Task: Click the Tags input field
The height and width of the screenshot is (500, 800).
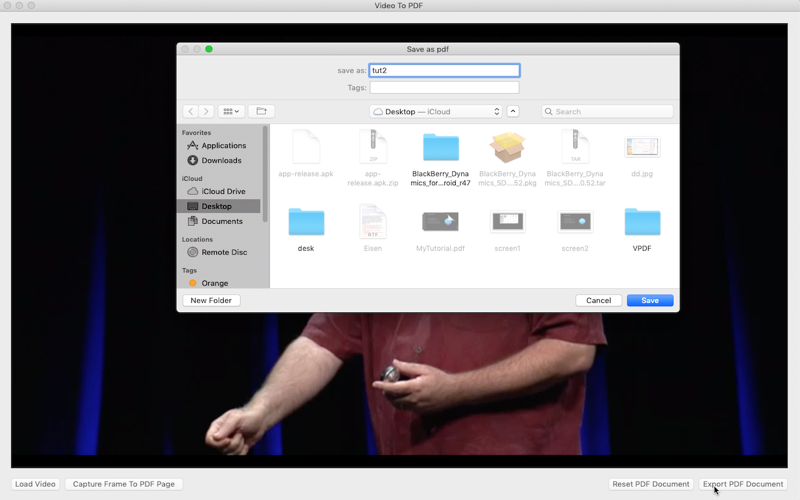Action: pos(444,87)
